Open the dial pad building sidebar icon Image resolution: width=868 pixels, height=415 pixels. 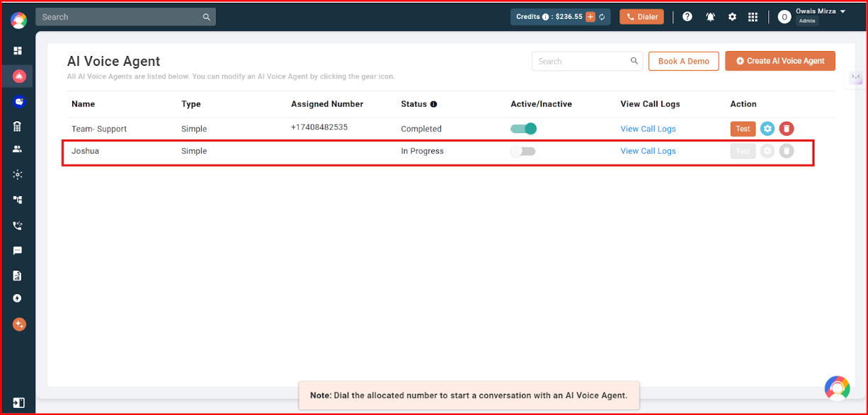[x=18, y=126]
